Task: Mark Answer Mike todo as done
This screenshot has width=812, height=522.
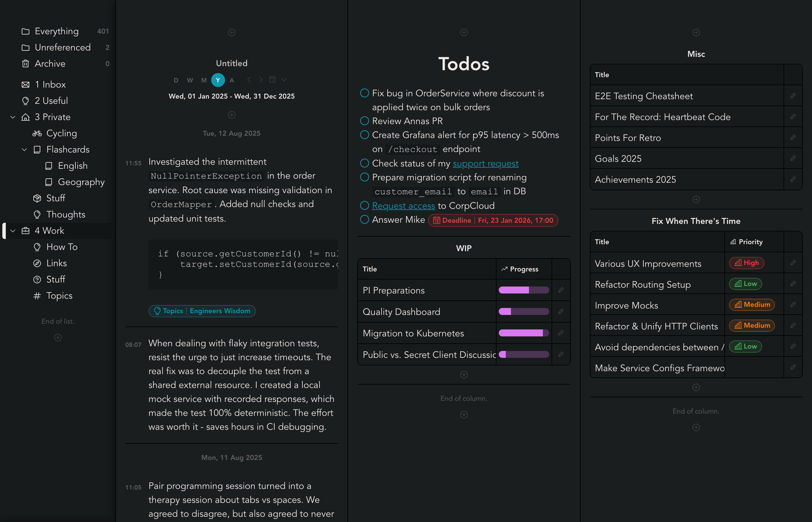Action: [364, 220]
